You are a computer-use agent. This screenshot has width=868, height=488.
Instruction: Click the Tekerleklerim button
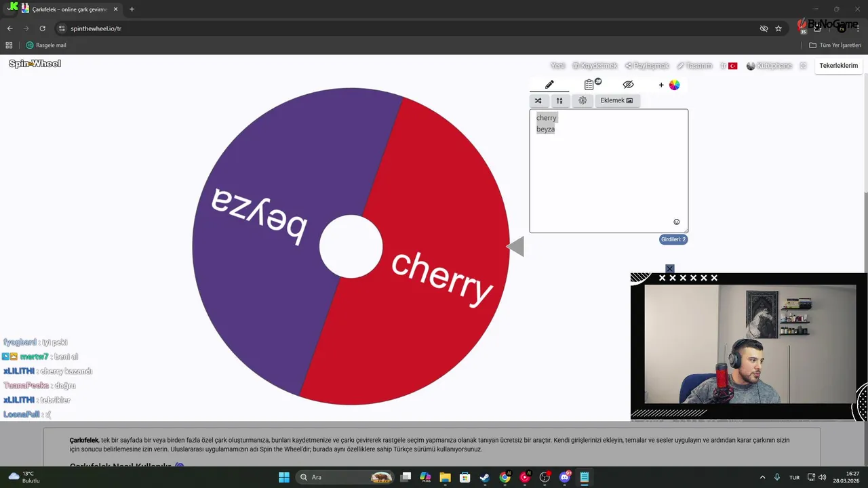[838, 66]
